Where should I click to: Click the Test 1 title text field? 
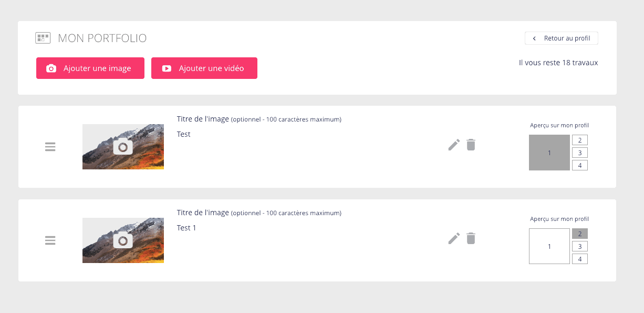(305, 228)
